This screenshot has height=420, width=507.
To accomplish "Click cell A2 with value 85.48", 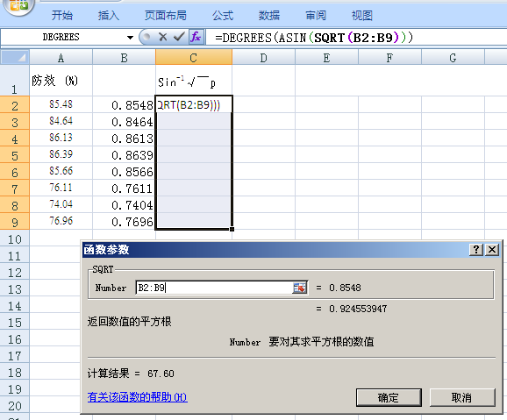I will tap(61, 104).
